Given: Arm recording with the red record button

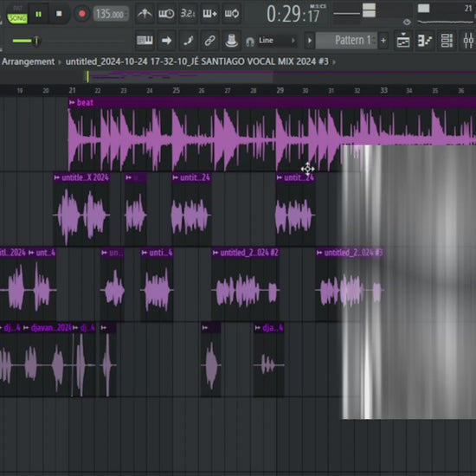Looking at the screenshot, I should click(81, 14).
